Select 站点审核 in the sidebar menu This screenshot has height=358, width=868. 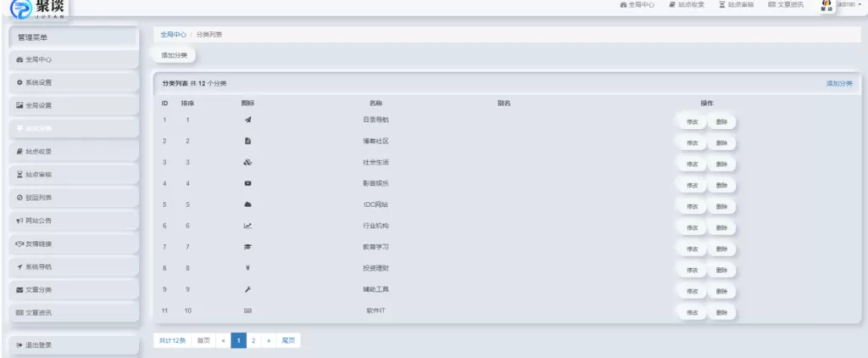(x=73, y=174)
